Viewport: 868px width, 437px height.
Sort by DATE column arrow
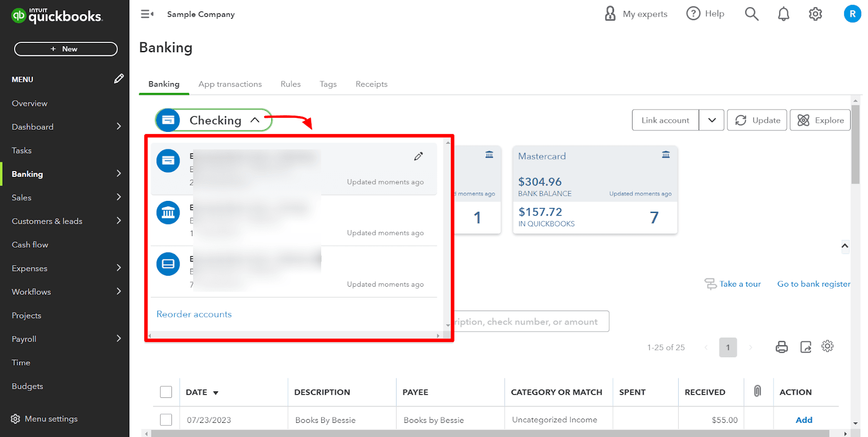(215, 393)
